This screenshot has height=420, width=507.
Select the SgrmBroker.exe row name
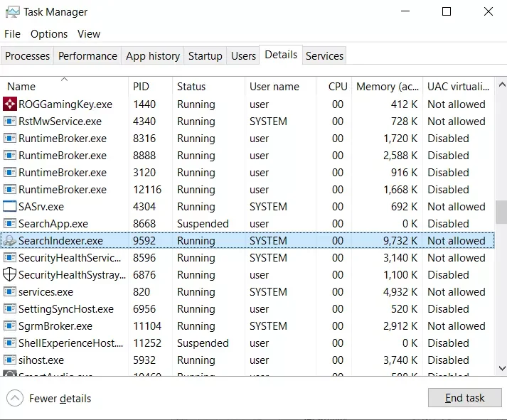point(55,326)
